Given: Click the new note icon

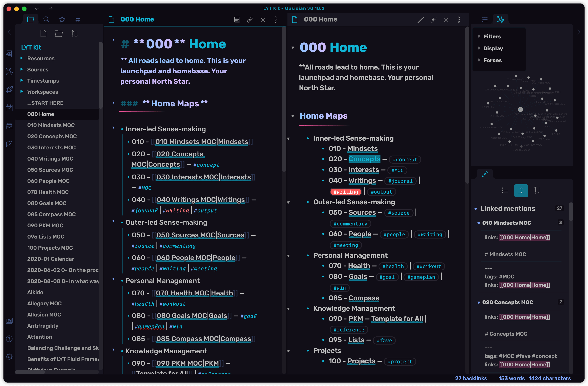Looking at the screenshot, I should tap(43, 33).
